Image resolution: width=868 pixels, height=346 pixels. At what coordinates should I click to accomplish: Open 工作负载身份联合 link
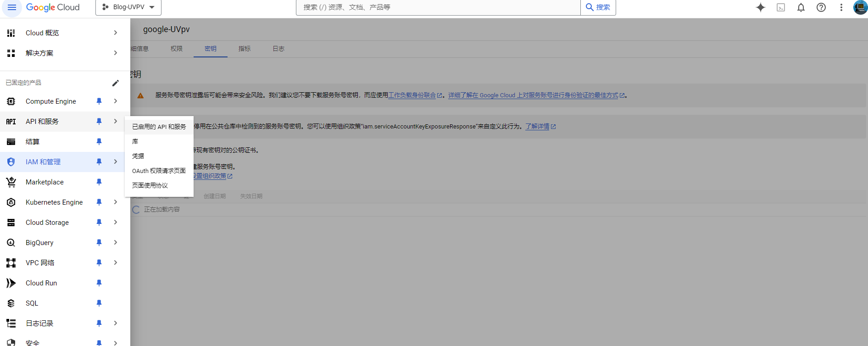pyautogui.click(x=415, y=95)
